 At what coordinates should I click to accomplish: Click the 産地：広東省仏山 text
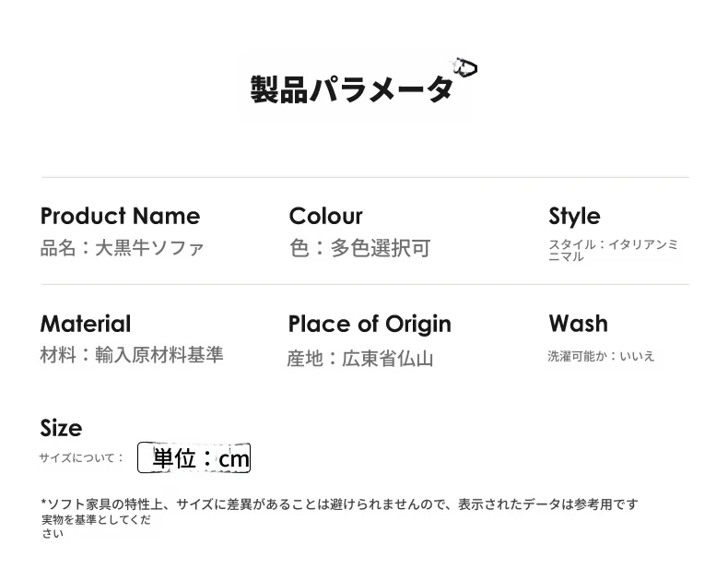tap(360, 359)
